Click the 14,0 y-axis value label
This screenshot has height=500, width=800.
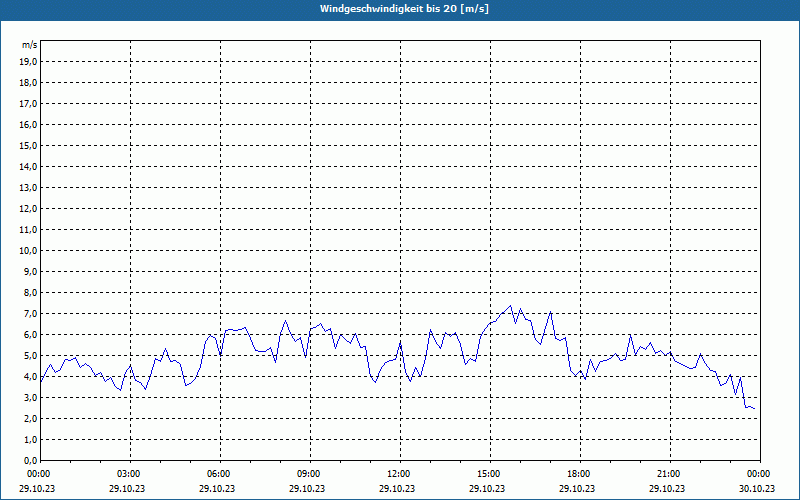[29, 166]
